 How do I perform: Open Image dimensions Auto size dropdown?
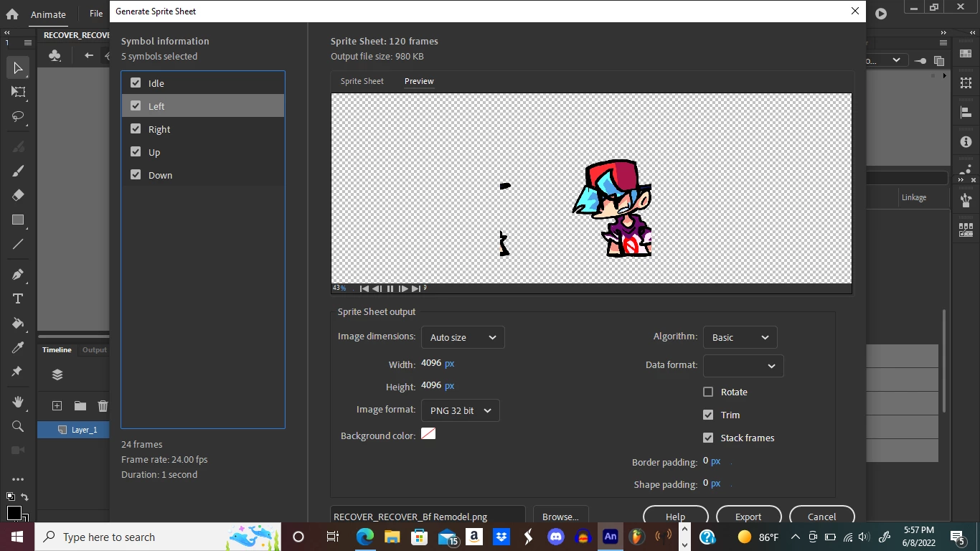[463, 337]
